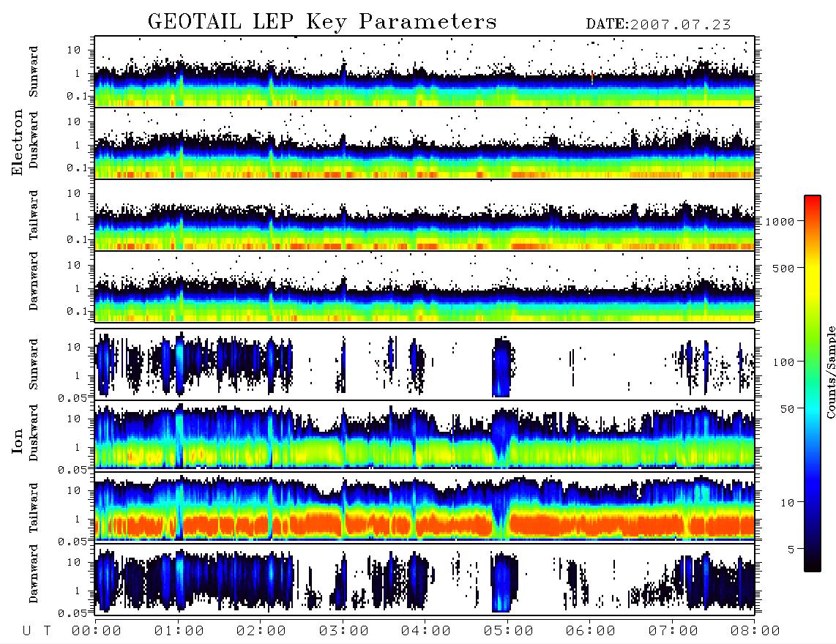Image resolution: width=836 pixels, height=644 pixels.
Task: Click the Ion Sunward spectrogram panel
Action: click(x=425, y=364)
